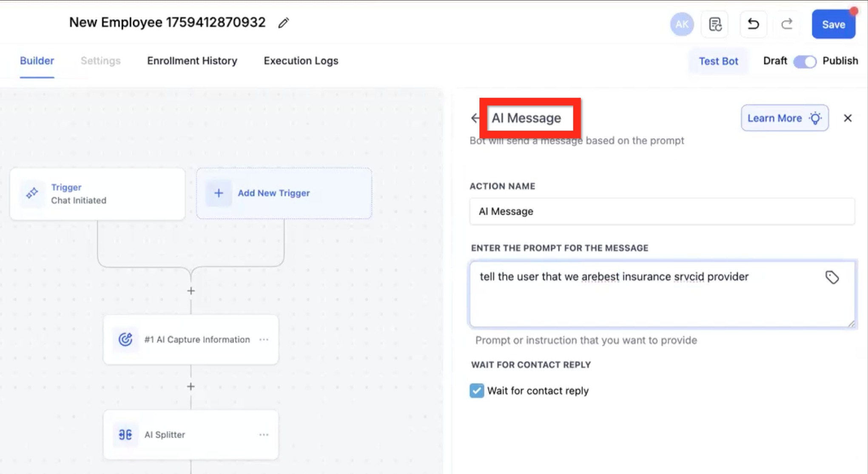Image resolution: width=868 pixels, height=474 pixels.
Task: Open the AI Capture Information three-dot menu
Action: 264,340
